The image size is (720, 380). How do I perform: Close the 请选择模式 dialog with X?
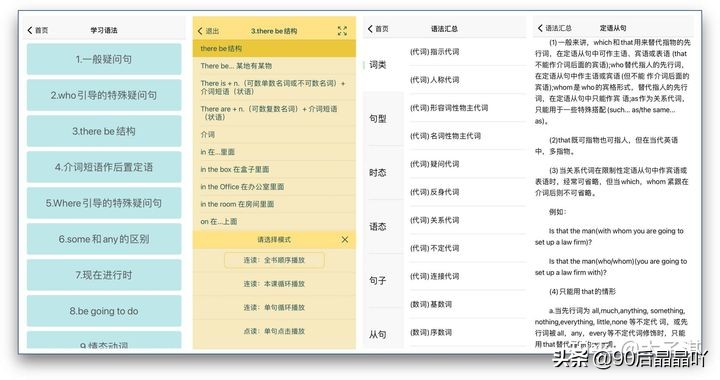click(345, 240)
